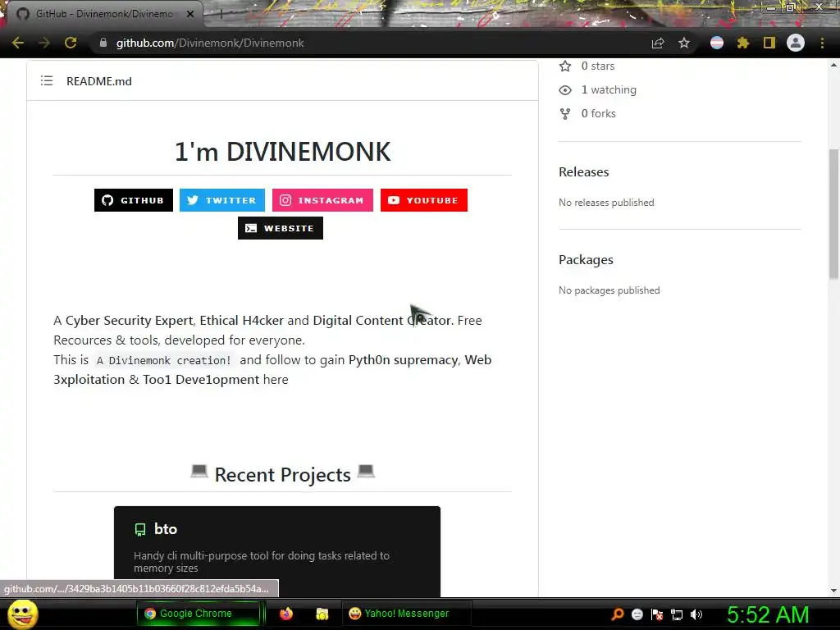
Task: Open the GITHUB badge button
Action: 134,200
